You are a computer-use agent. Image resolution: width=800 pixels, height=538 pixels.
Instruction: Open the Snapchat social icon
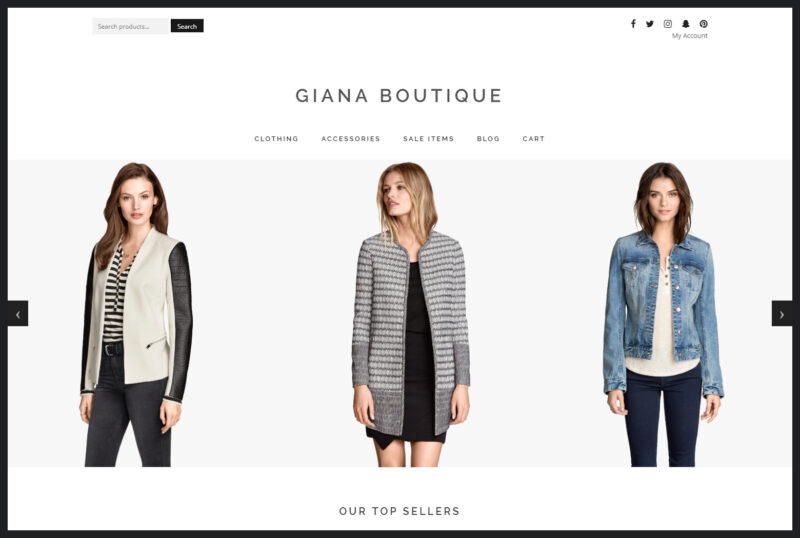[686, 23]
